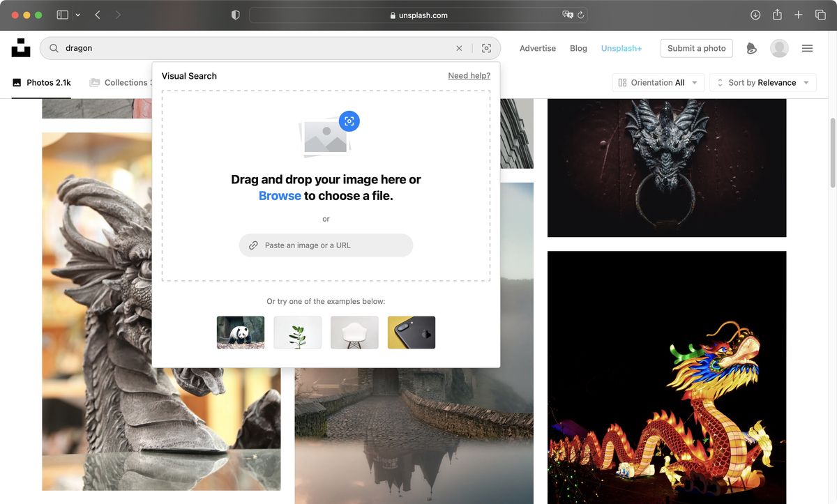837x504 pixels.
Task: Open your profile avatar menu
Action: [x=779, y=48]
